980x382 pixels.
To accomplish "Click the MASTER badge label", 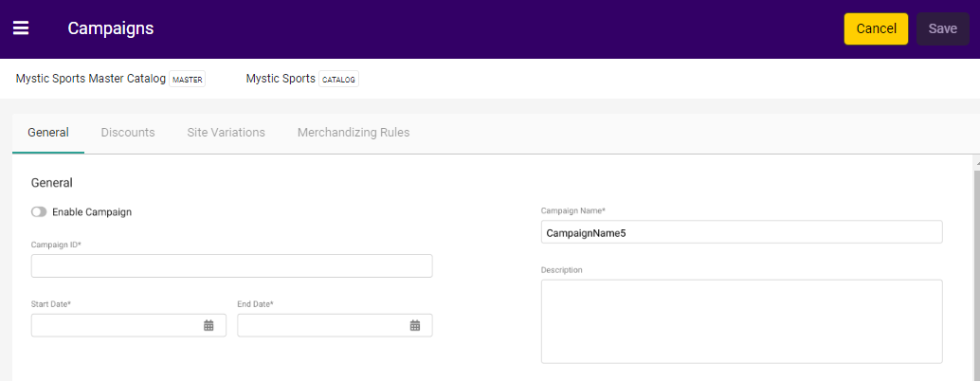I will tap(188, 80).
